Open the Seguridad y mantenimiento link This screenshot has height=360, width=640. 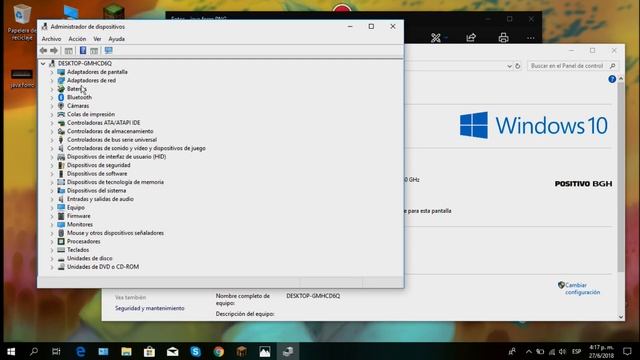click(149, 308)
